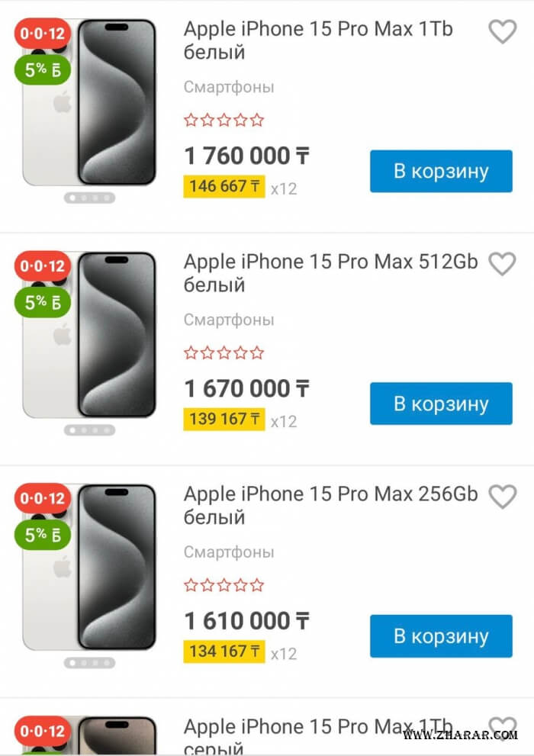Favorite the iPhone 15 Pro Max 1Tb белый
534x756 pixels.
click(502, 32)
